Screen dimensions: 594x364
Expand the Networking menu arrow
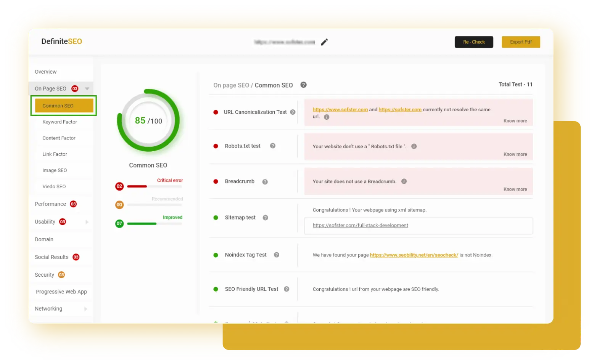click(x=86, y=309)
